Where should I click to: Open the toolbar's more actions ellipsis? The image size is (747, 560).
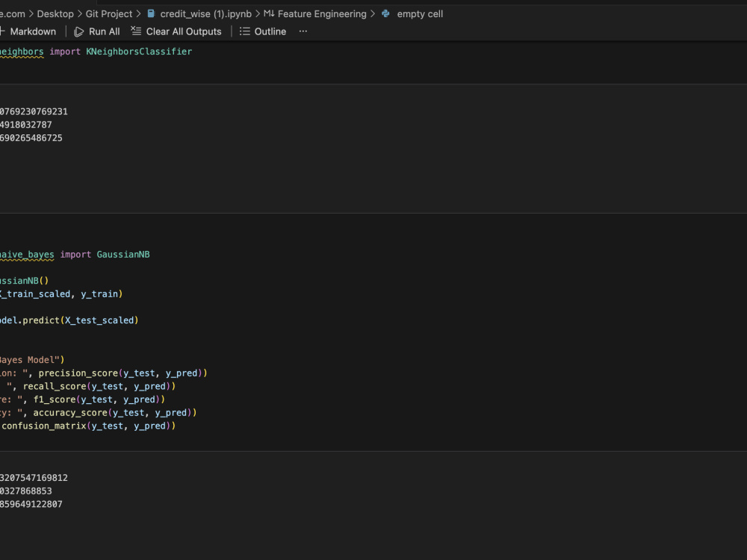[x=303, y=31]
